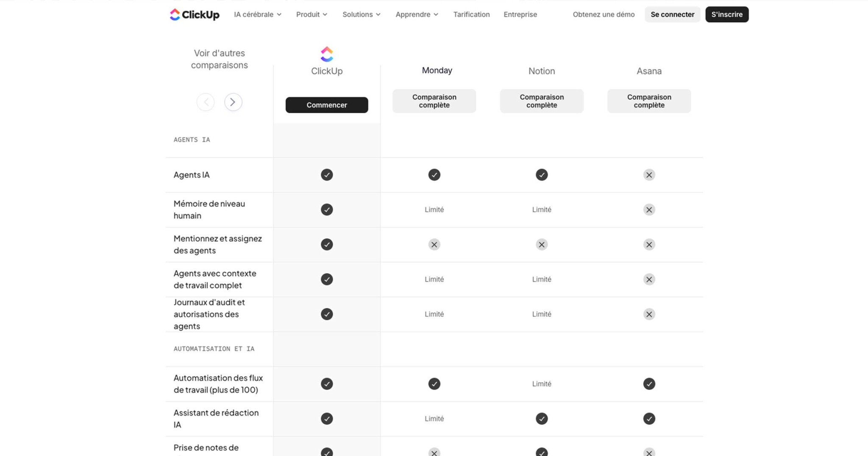Click the Monday column heading
The image size is (868, 456).
437,70
